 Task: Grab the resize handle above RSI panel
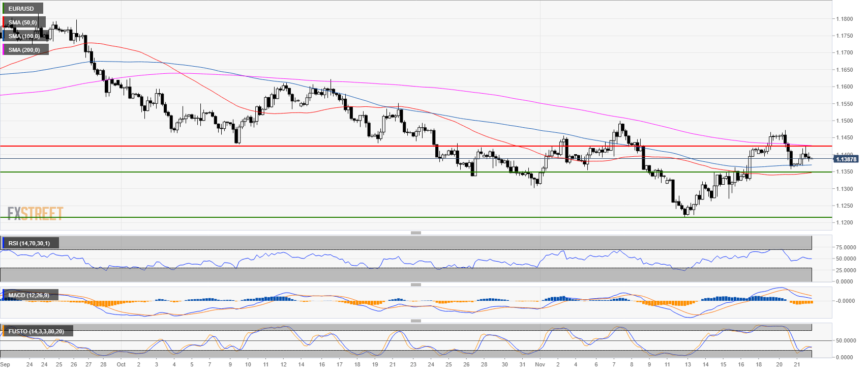(415, 233)
